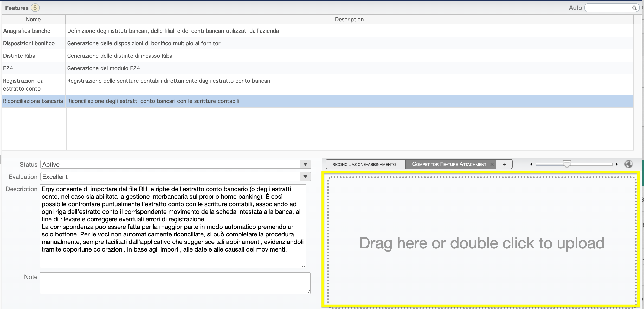This screenshot has height=309, width=644.
Task: Select the Competitor Feature Attachment tab
Action: coord(449,164)
